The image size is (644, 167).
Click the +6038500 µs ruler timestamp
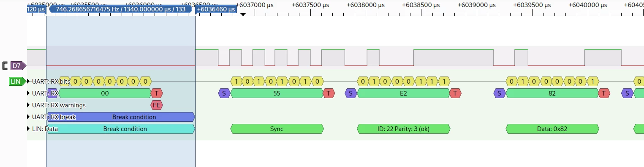click(x=421, y=5)
